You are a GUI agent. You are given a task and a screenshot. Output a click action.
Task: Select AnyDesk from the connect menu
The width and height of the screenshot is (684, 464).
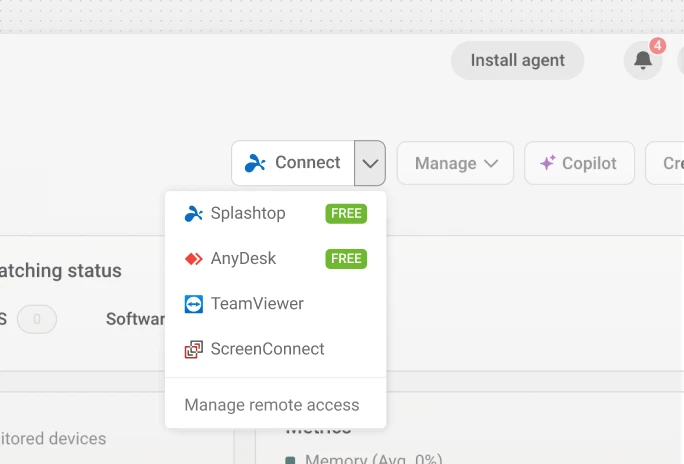click(x=276, y=259)
